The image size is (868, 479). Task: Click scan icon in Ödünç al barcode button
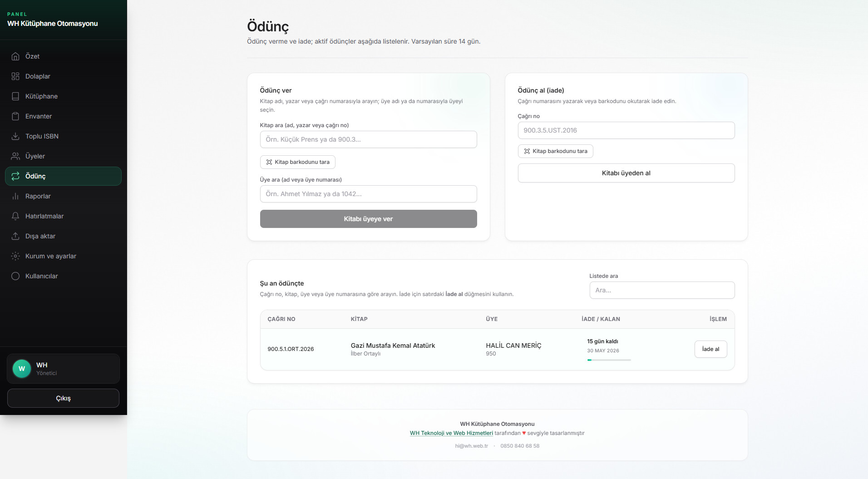pos(527,151)
